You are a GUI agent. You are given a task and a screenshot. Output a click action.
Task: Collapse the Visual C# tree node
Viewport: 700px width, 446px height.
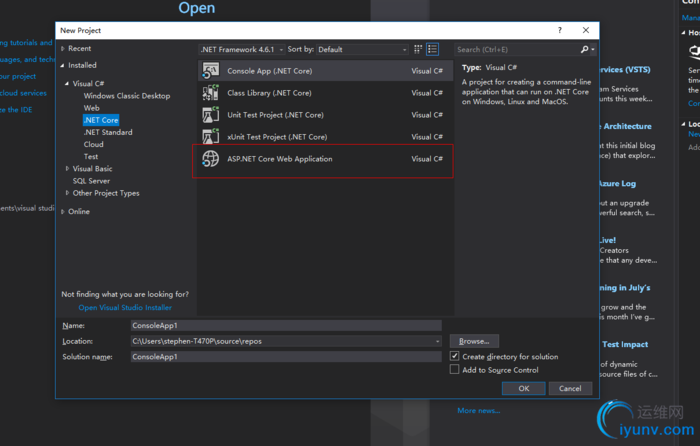click(67, 83)
